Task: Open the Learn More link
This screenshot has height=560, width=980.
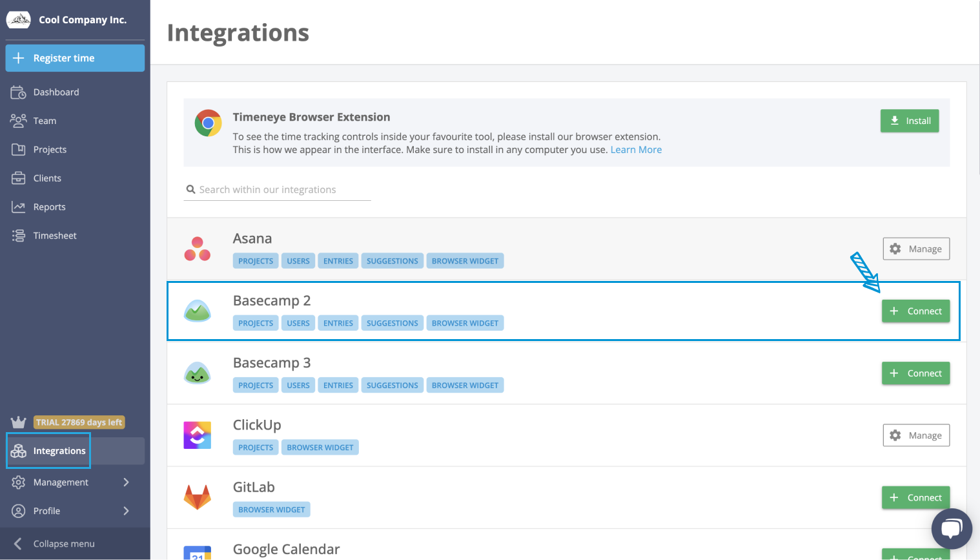Action: [636, 149]
